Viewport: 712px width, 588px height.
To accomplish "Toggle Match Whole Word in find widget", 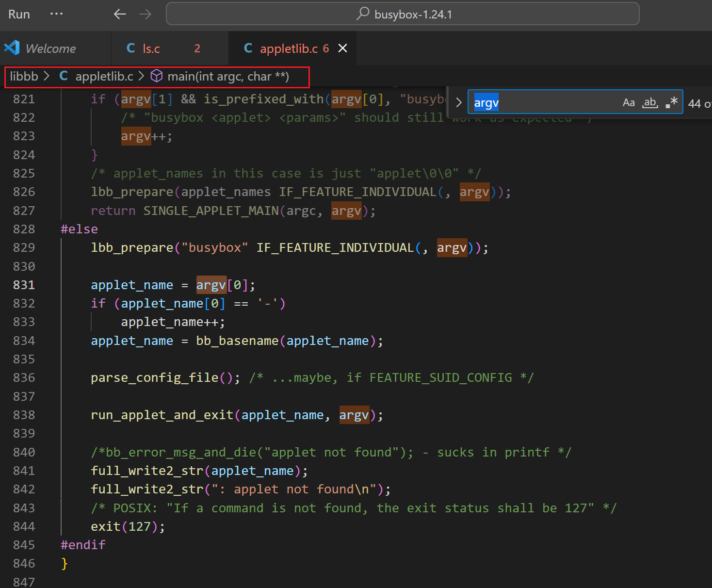I will pos(650,102).
